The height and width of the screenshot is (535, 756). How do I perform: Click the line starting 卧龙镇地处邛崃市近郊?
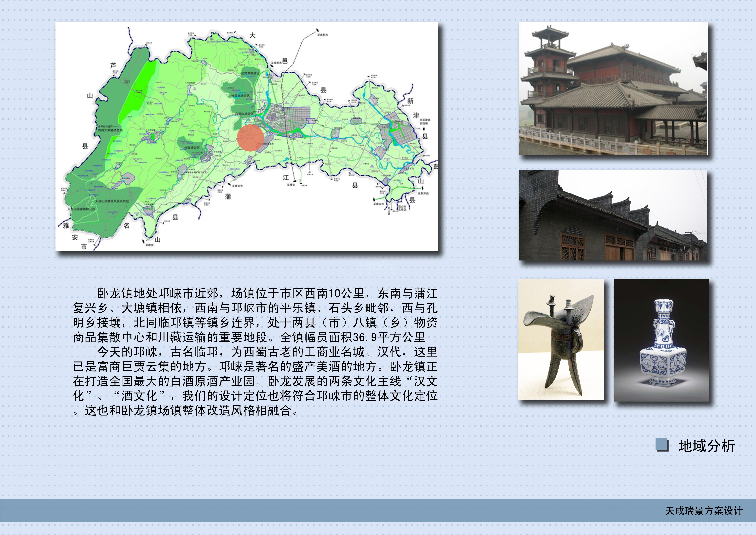(x=267, y=293)
